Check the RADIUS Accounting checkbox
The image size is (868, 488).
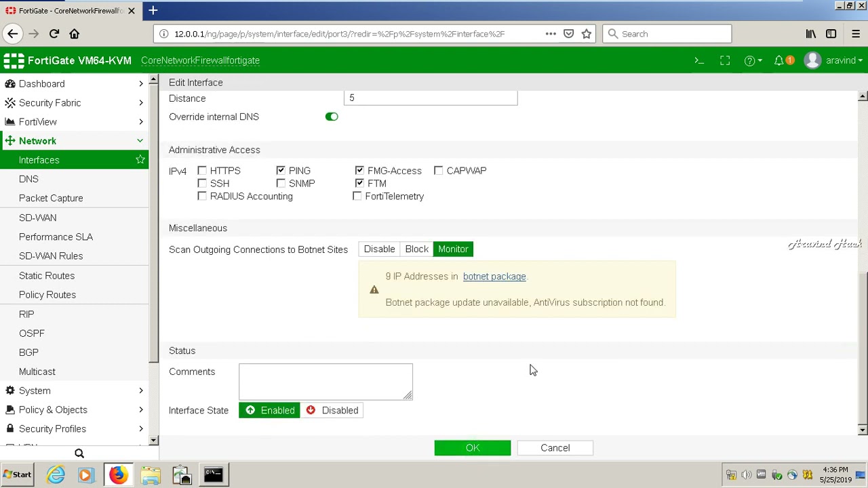202,197
